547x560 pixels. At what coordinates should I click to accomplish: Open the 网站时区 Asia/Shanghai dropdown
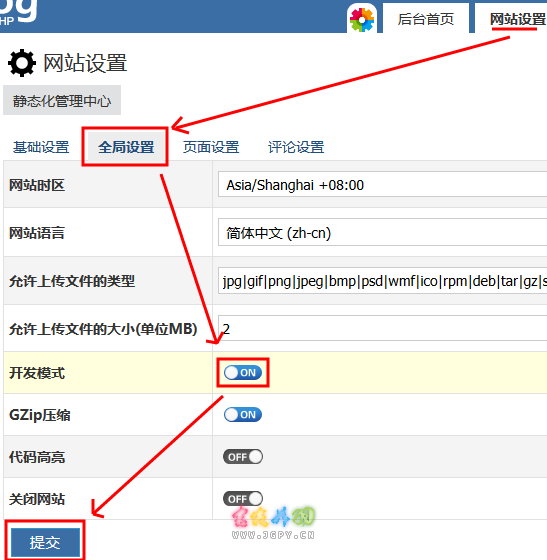pos(382,184)
